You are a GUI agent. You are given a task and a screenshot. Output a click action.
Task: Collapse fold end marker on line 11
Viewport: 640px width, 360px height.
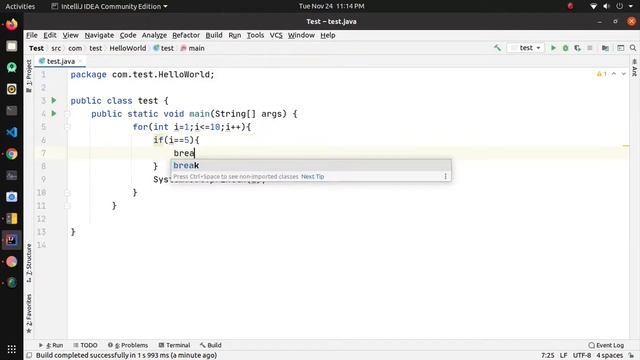click(67, 206)
